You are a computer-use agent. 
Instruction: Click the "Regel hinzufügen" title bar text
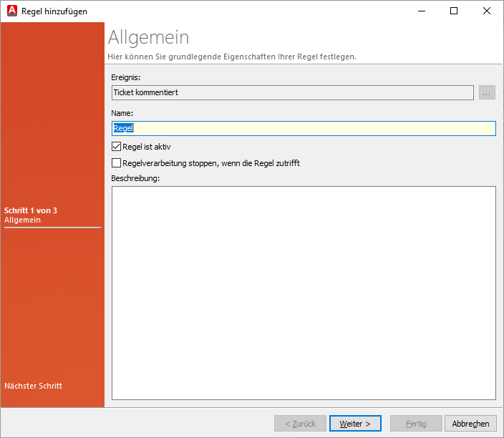[x=55, y=11]
